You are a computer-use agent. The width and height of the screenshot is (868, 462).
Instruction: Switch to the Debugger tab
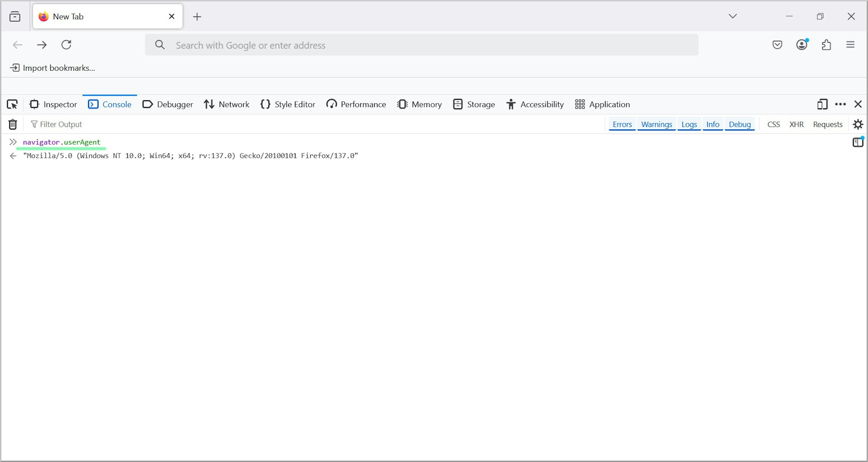[167, 104]
